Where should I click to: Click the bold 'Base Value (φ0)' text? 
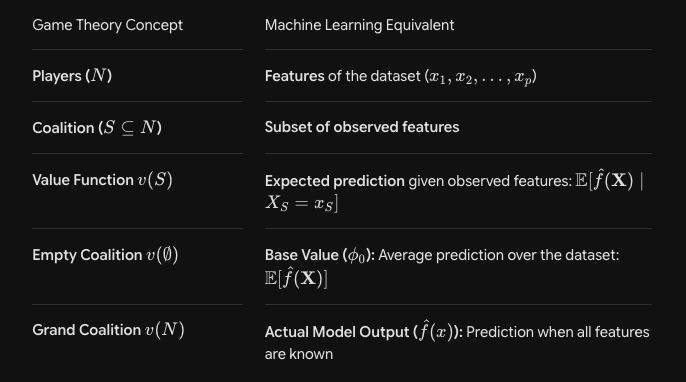(x=319, y=255)
